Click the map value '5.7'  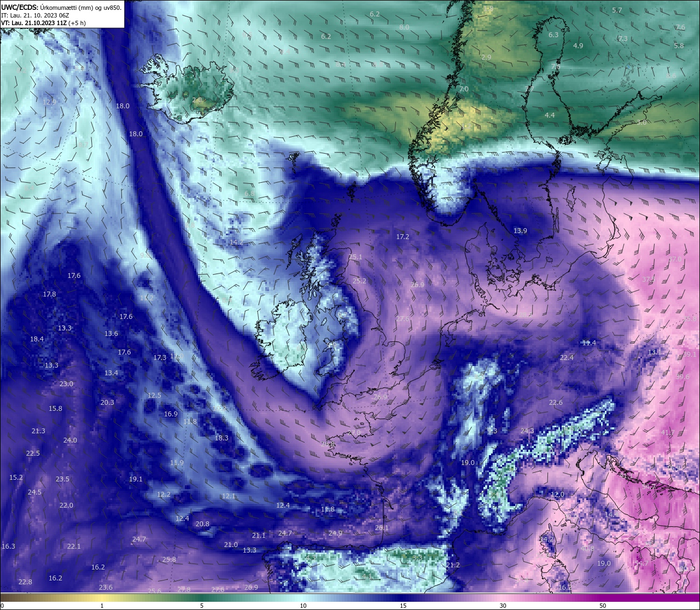pyautogui.click(x=617, y=10)
